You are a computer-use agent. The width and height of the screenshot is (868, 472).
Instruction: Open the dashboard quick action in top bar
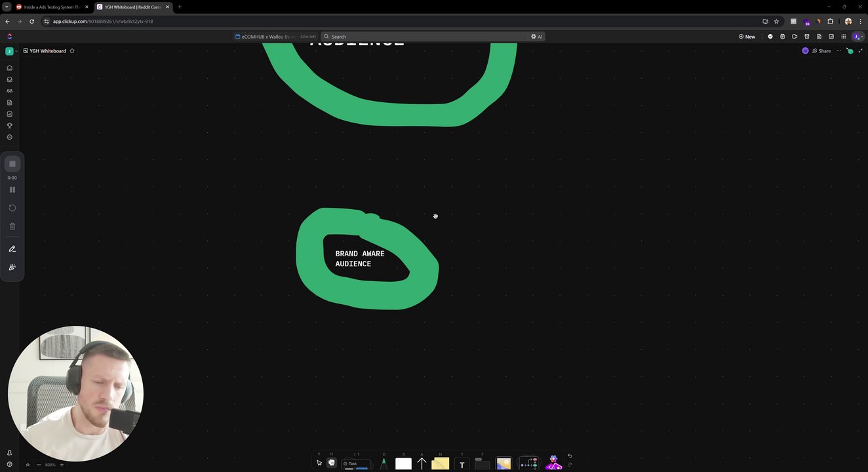pos(831,37)
